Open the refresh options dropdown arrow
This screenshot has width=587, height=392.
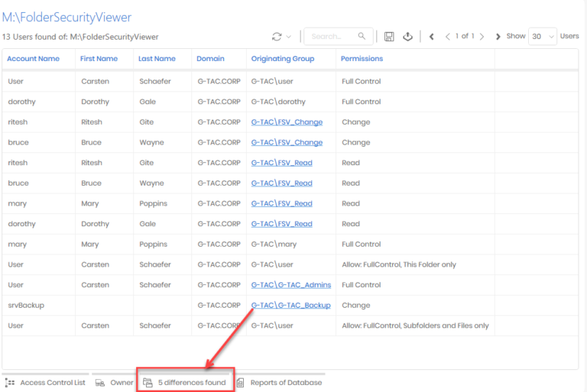click(289, 37)
